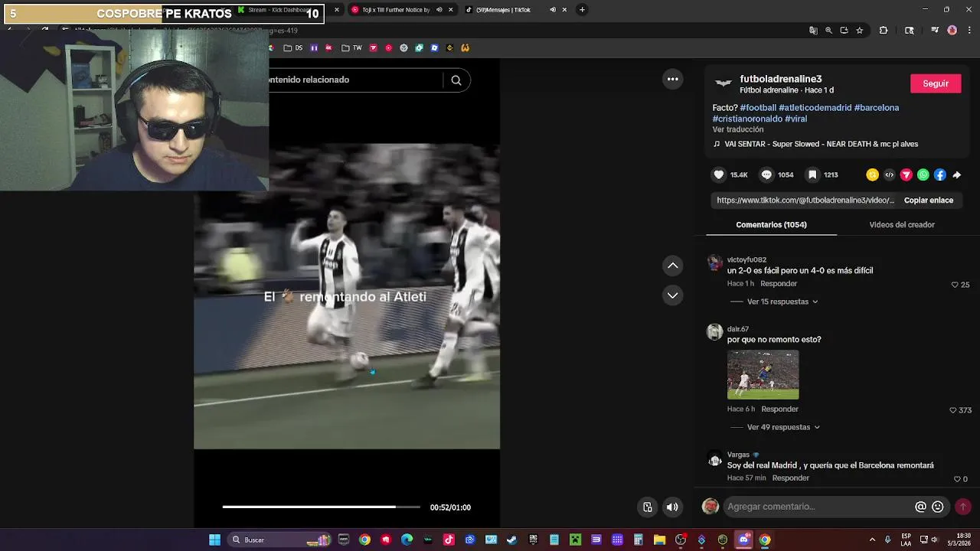Image resolution: width=980 pixels, height=551 pixels.
Task: Open the vicloyfu082 commenter avatar
Action: tap(714, 264)
